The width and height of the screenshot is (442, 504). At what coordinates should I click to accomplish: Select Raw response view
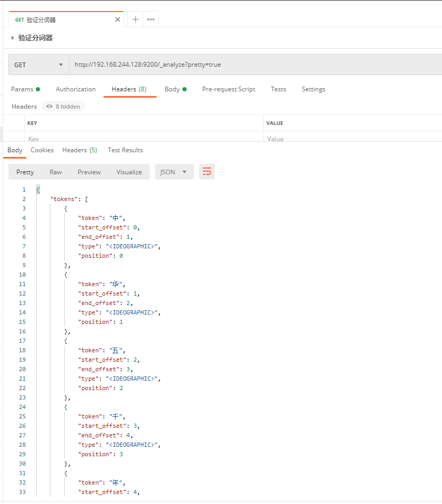pos(56,172)
